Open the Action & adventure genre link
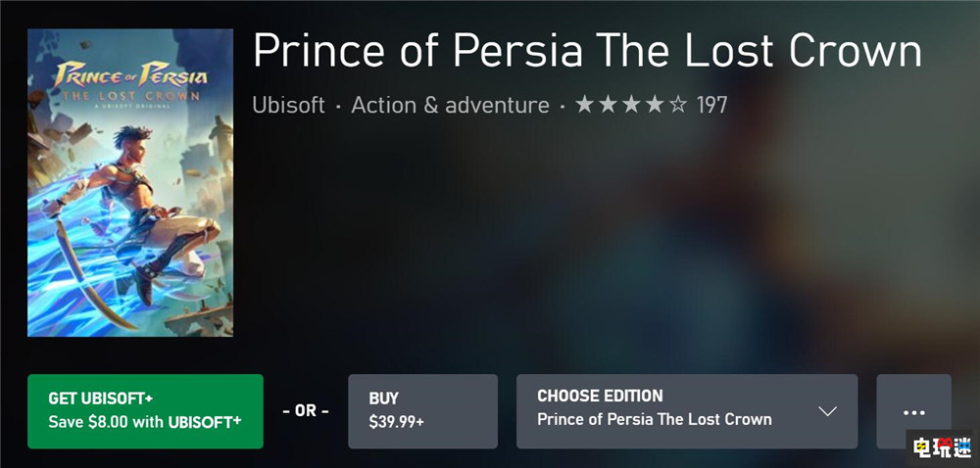This screenshot has width=980, height=468. click(x=450, y=105)
